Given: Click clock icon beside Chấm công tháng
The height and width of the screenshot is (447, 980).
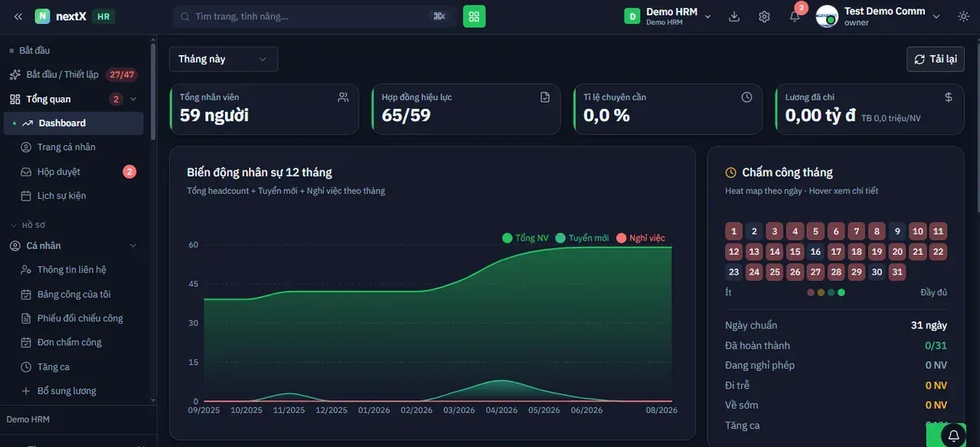Looking at the screenshot, I should tap(731, 173).
